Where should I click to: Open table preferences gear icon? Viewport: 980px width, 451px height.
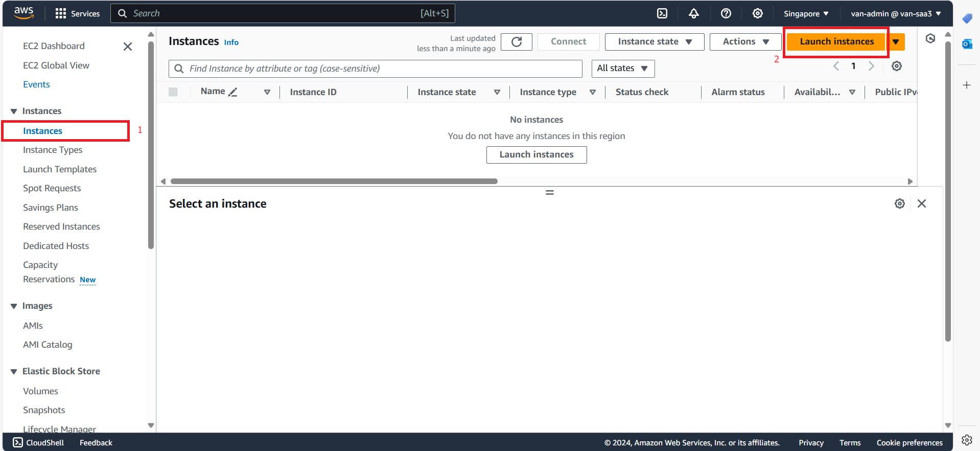click(897, 66)
